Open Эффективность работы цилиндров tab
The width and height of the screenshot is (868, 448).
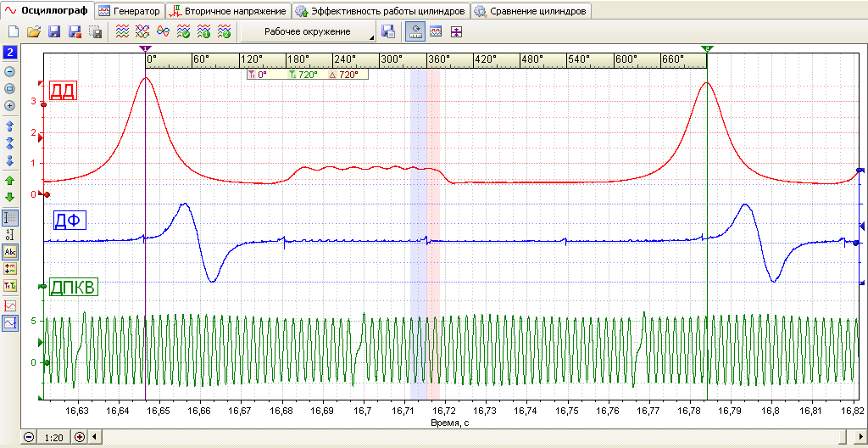[x=381, y=10]
